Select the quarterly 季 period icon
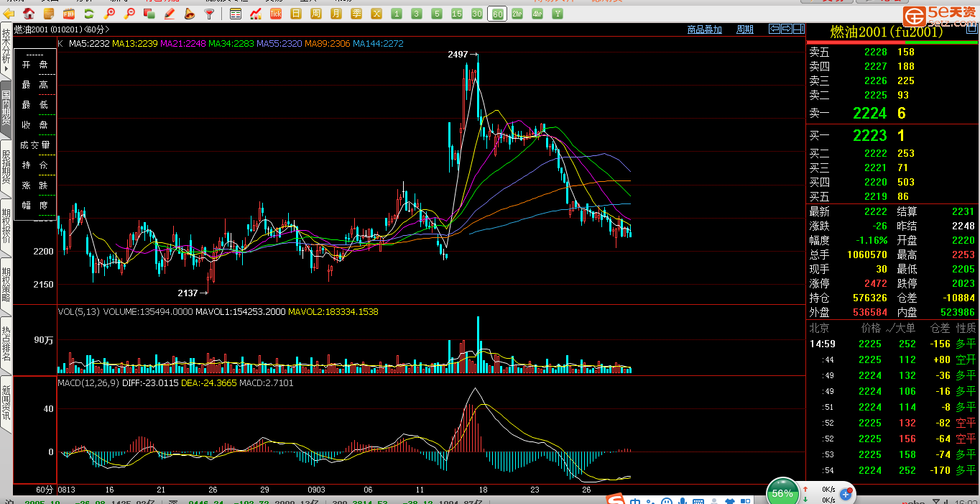This screenshot has width=980, height=504. click(356, 14)
